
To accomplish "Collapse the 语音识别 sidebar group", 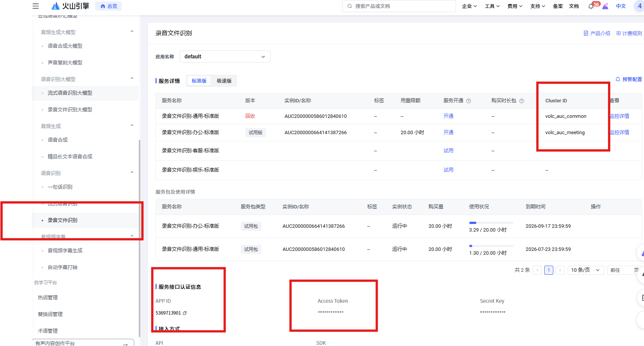I will click(x=132, y=173).
